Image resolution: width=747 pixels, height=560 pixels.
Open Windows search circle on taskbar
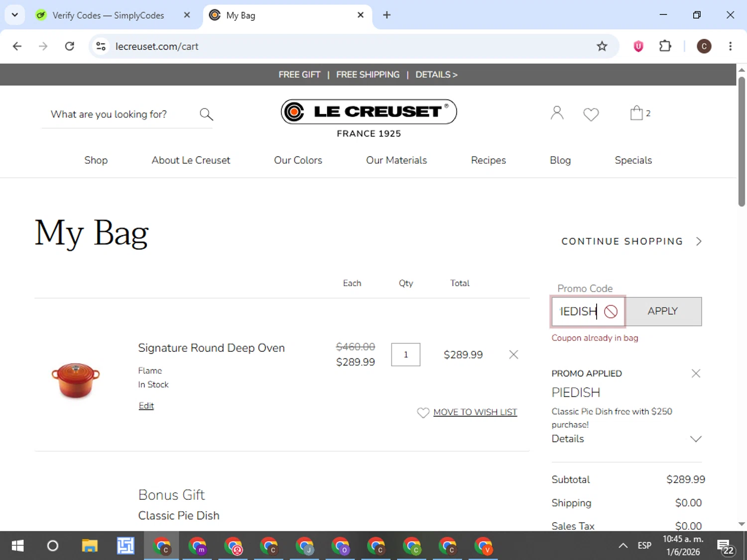[52, 546]
